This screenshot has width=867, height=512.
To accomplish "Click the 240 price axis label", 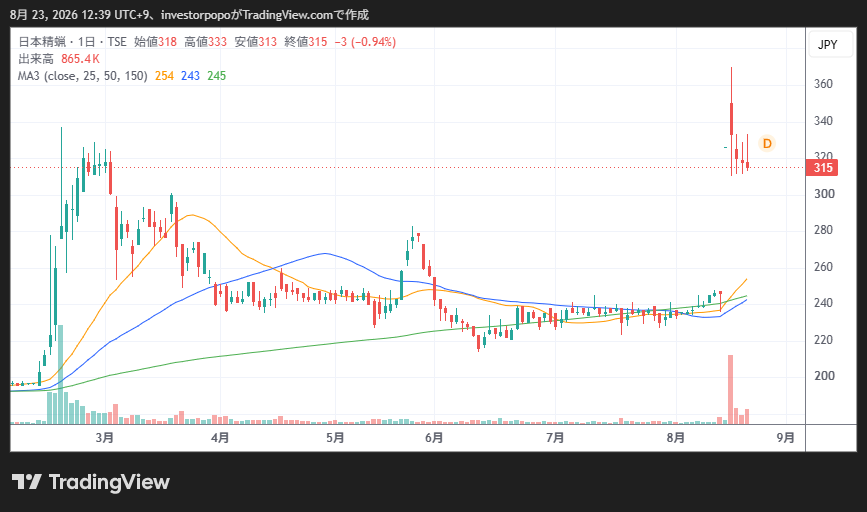I will pyautogui.click(x=823, y=303).
